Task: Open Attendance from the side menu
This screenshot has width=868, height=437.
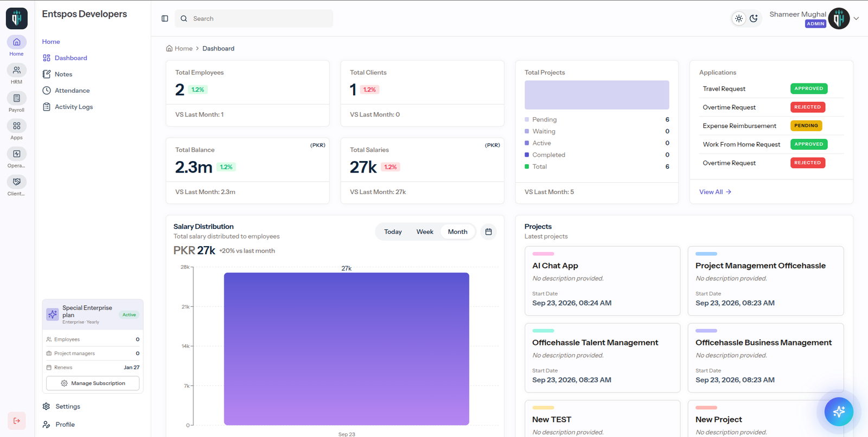Action: pyautogui.click(x=72, y=91)
